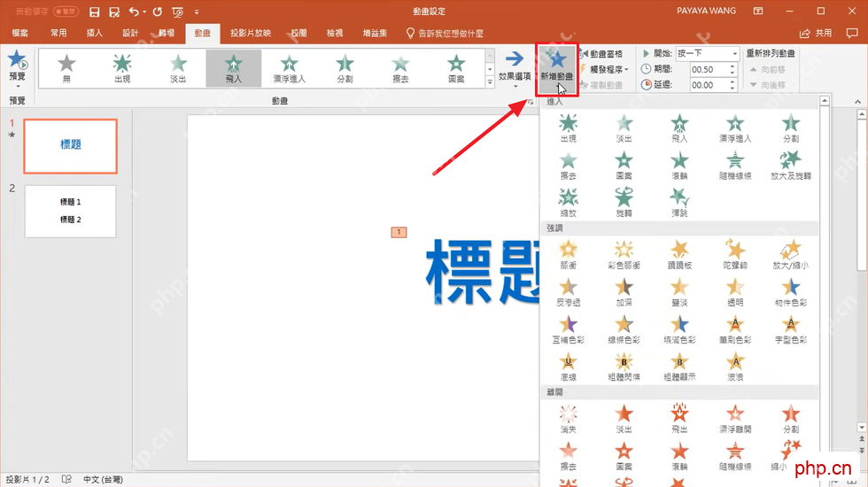The image size is (868, 487).
Task: Choose 漂浮離開 exit effect
Action: click(x=735, y=419)
